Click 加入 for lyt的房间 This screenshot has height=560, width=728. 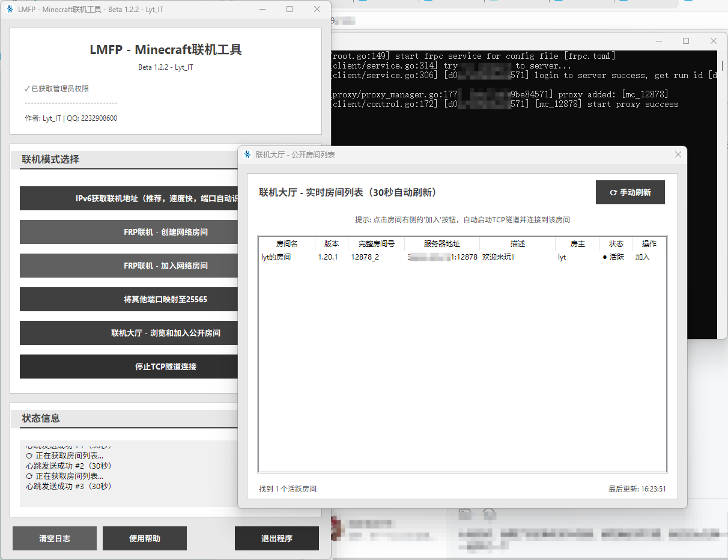(x=642, y=257)
